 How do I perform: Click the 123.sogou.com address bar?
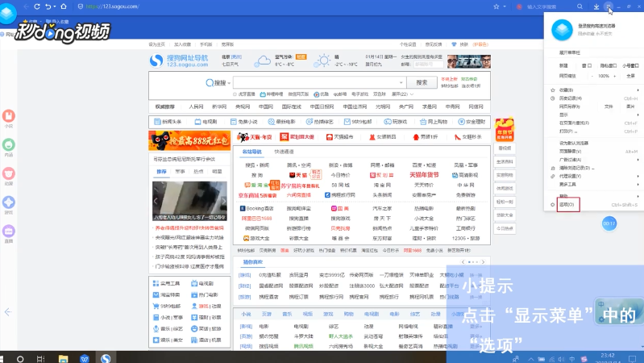[x=112, y=6]
